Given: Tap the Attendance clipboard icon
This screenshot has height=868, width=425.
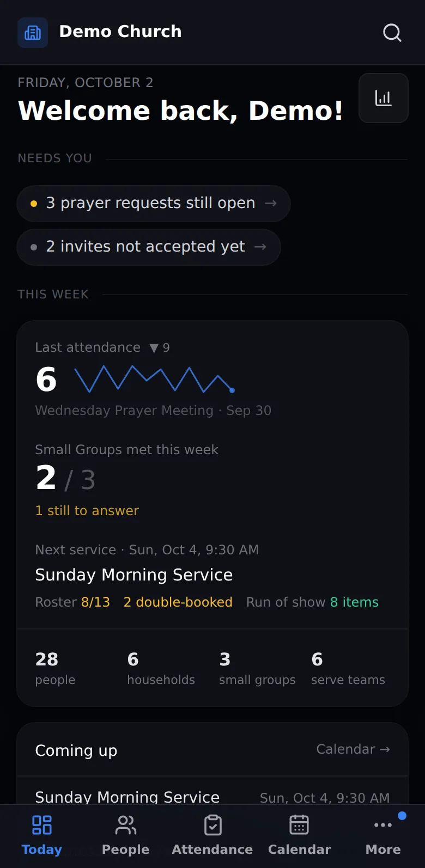Looking at the screenshot, I should coord(212,825).
